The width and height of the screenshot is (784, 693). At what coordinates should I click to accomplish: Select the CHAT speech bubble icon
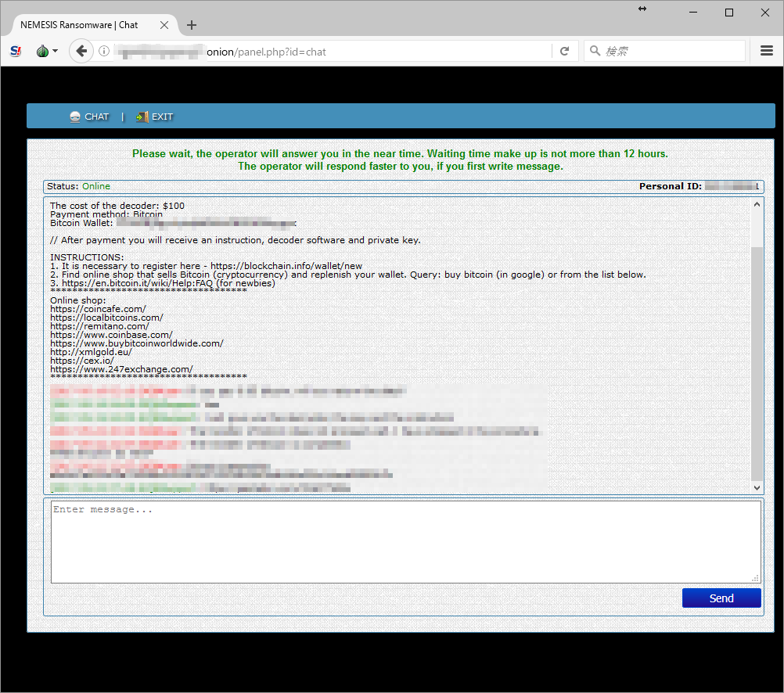[x=74, y=116]
